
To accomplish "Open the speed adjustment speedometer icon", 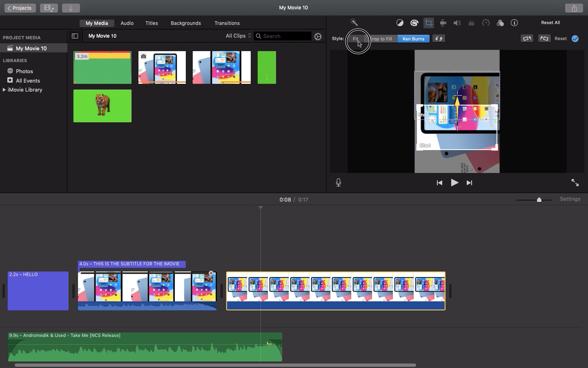I will 486,23.
